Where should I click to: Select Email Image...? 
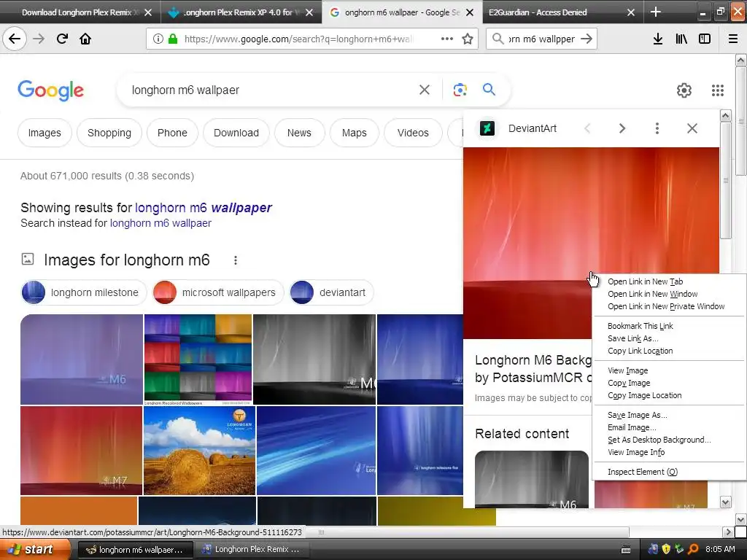coord(632,427)
